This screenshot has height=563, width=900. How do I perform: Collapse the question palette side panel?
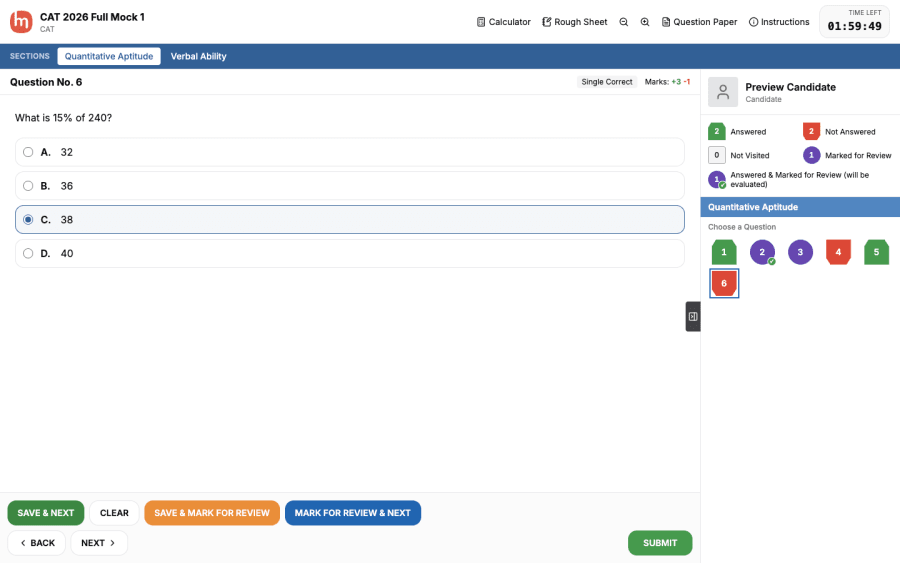tap(693, 316)
